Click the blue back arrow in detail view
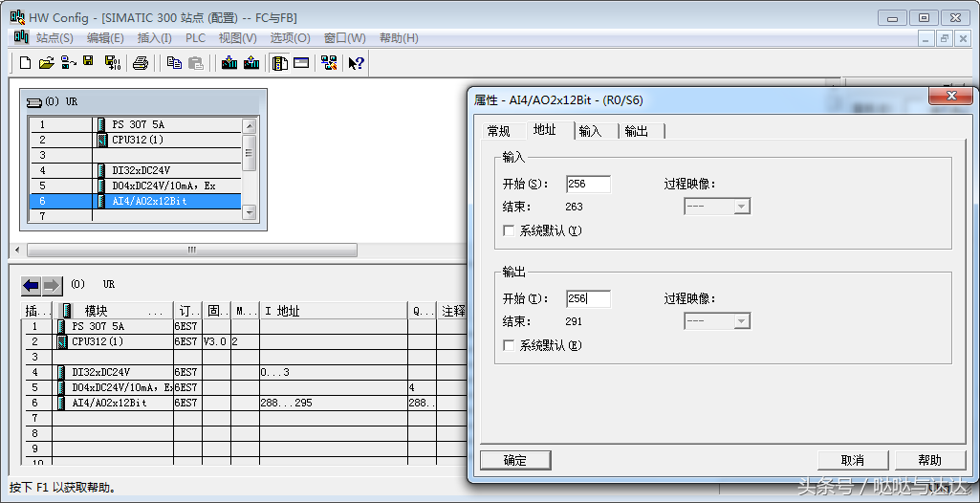The height and width of the screenshot is (503, 980). point(32,286)
